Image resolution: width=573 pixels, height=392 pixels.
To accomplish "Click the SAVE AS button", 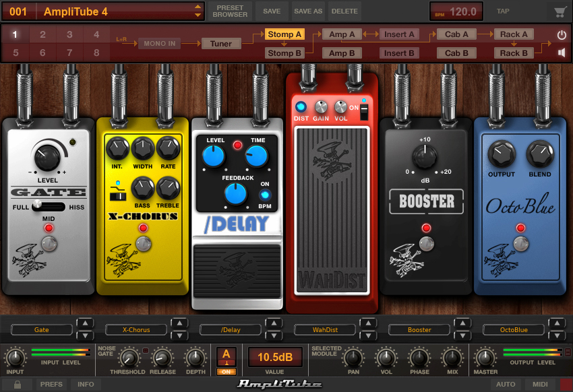I will point(308,11).
